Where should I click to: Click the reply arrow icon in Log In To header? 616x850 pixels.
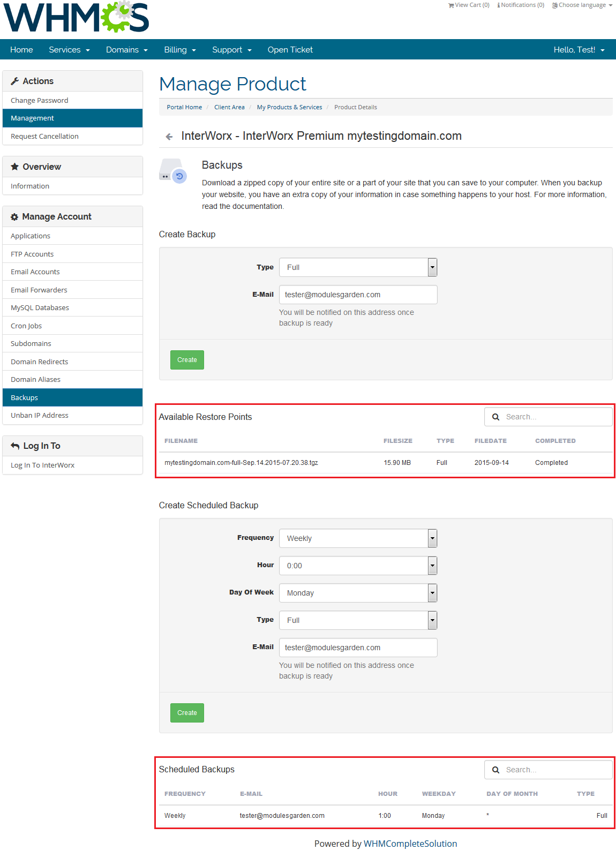(x=15, y=446)
